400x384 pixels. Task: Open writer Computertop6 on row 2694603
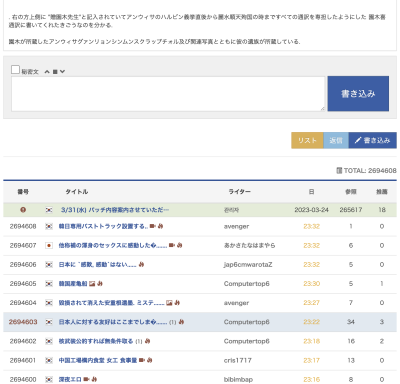coord(247,322)
